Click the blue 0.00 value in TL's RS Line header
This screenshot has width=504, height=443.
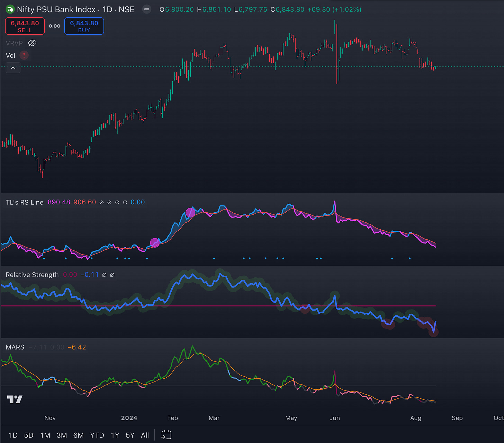(137, 202)
